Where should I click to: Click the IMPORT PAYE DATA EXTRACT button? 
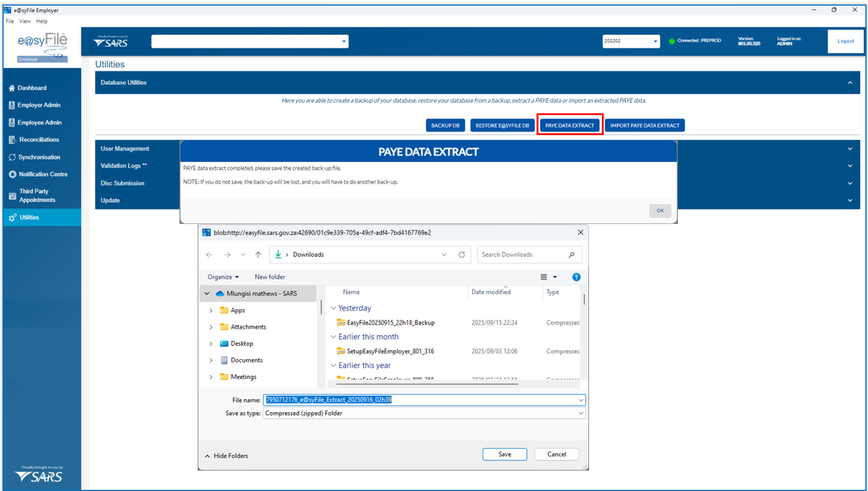click(x=644, y=126)
